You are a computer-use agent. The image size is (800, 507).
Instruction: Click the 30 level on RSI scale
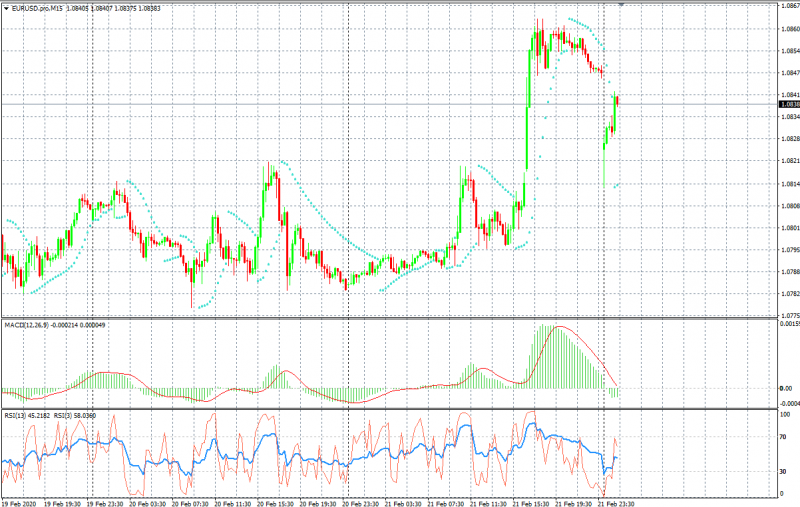(783, 470)
